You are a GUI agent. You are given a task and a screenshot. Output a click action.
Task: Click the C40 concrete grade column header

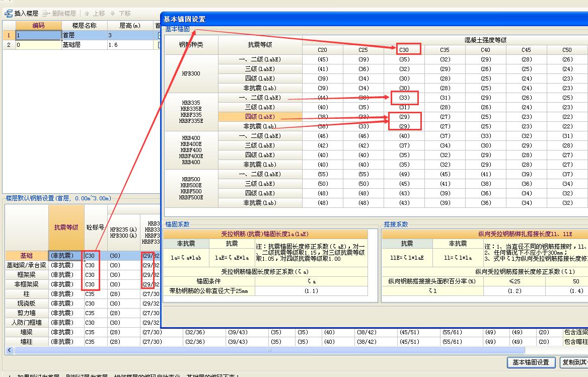pyautogui.click(x=486, y=50)
